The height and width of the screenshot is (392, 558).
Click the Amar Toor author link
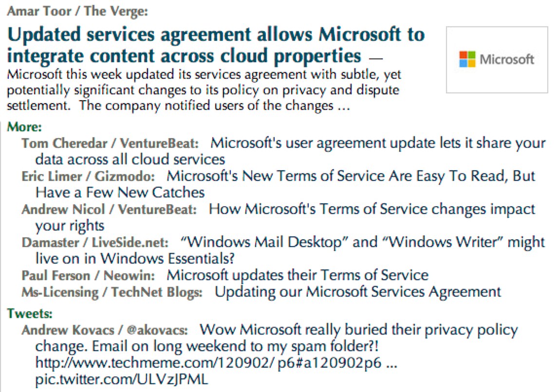tap(77, 11)
